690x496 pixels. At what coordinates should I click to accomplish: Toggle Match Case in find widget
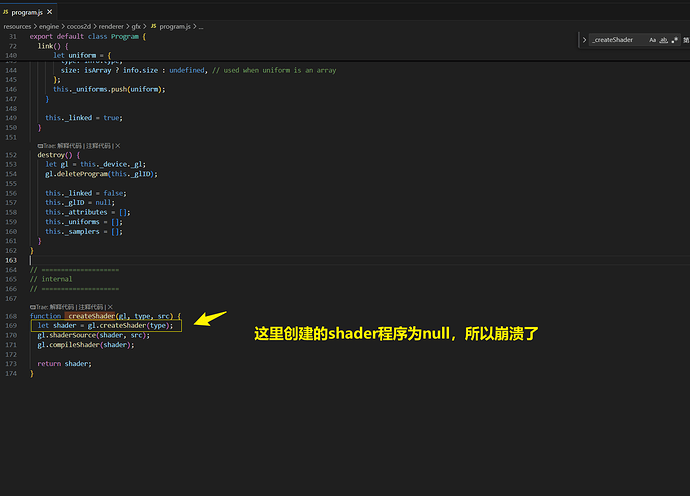coord(652,40)
